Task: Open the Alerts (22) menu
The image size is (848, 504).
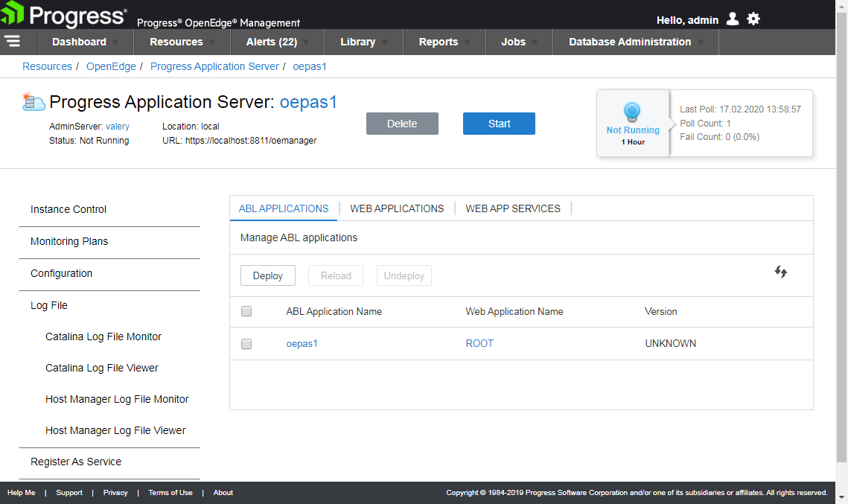Action: tap(272, 42)
